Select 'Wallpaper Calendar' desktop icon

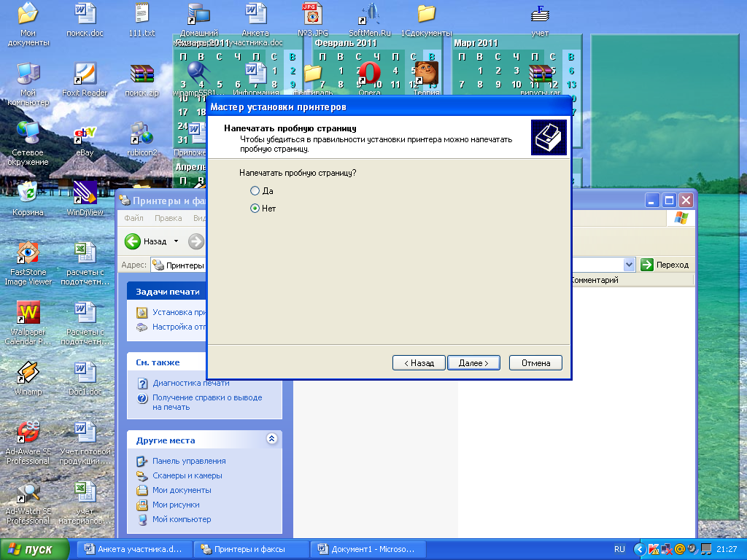point(28,323)
